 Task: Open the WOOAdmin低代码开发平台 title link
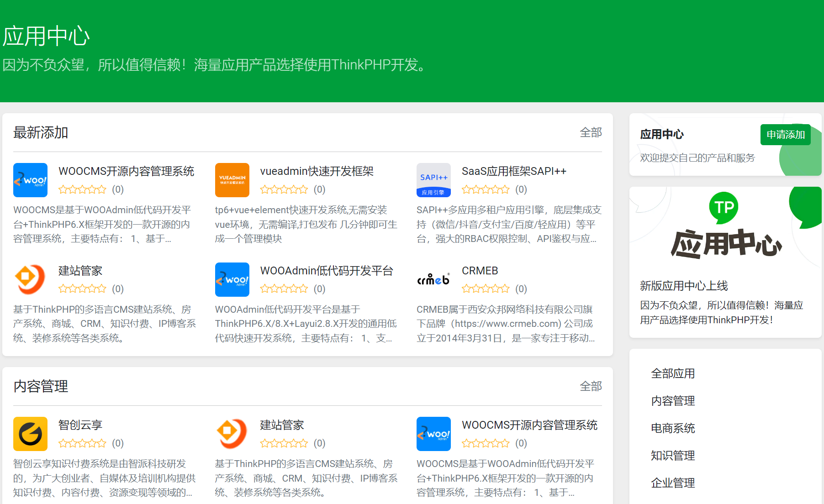point(327,271)
